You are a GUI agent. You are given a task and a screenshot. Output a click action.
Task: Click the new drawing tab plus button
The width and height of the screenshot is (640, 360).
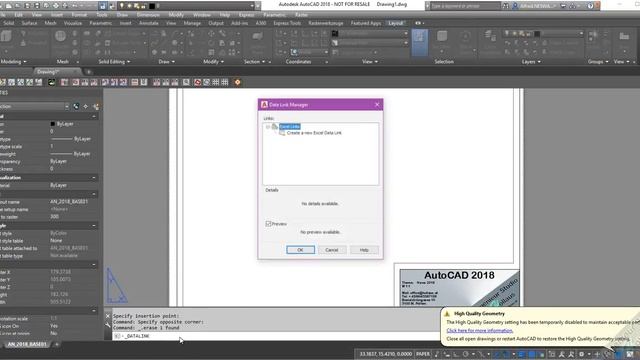[89, 72]
